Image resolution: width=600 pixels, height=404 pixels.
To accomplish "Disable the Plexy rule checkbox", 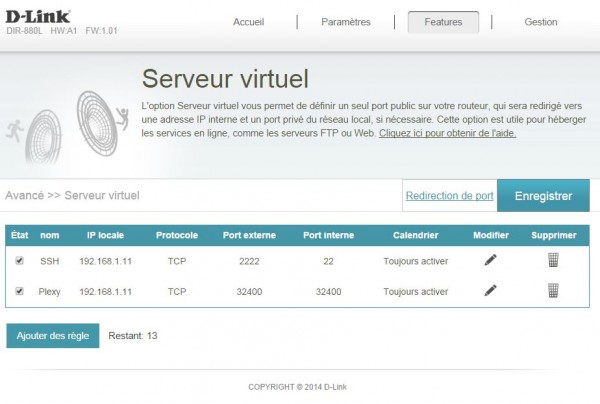I will (x=20, y=292).
